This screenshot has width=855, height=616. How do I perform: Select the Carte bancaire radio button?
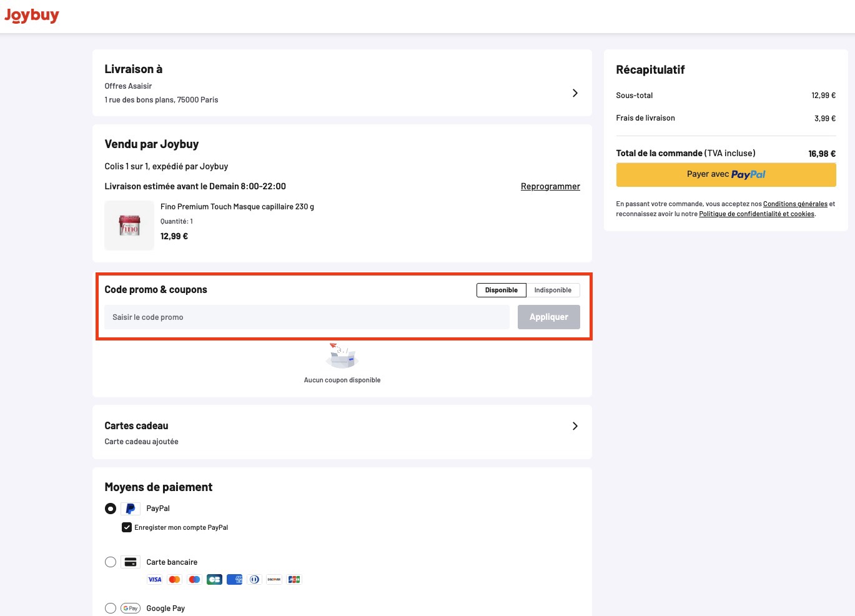tap(111, 562)
